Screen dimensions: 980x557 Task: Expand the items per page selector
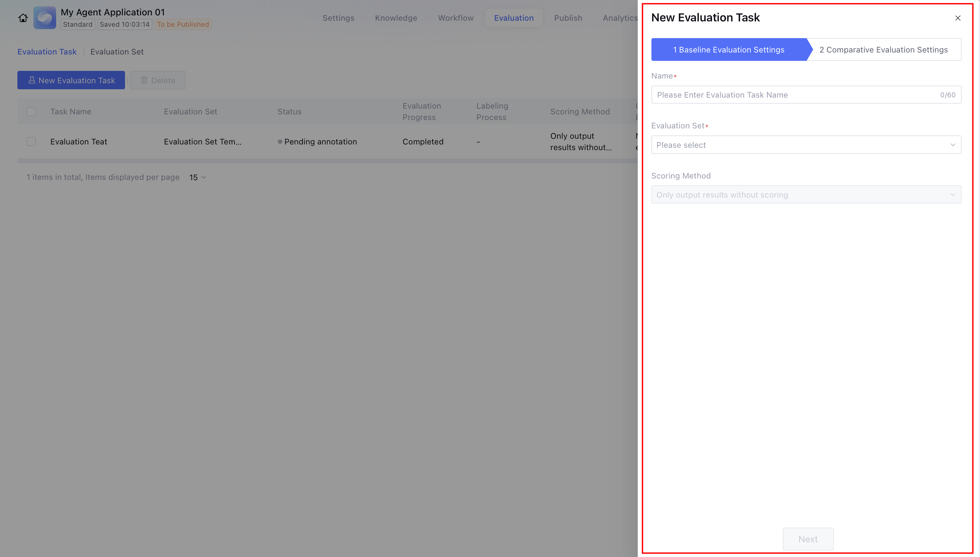tap(198, 178)
